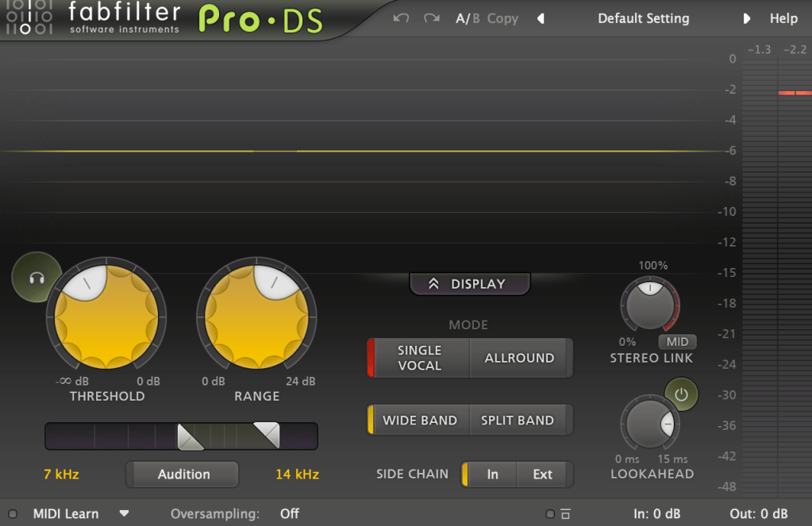The width and height of the screenshot is (812, 526).
Task: Click the redo arrow icon
Action: pos(431,18)
